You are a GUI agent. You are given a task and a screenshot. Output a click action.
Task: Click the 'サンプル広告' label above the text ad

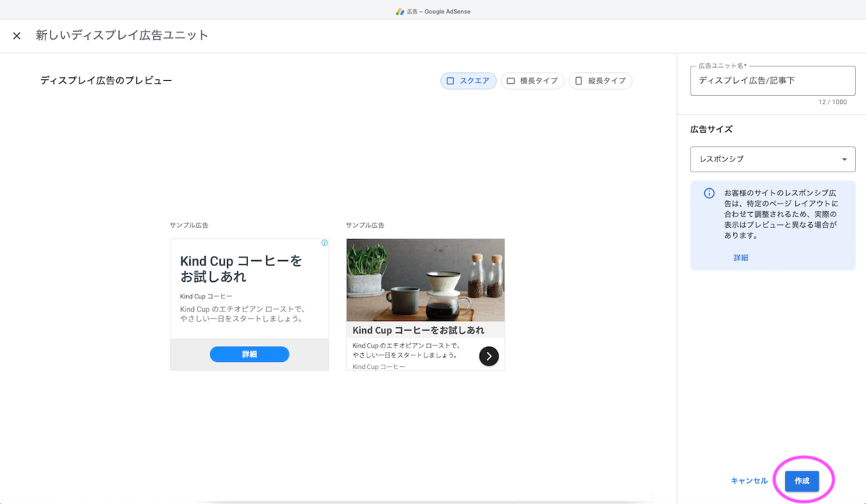189,226
